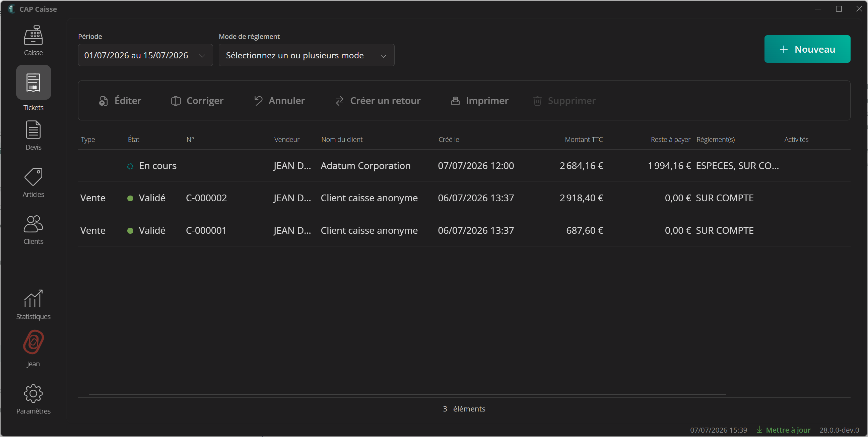This screenshot has height=437, width=868.
Task: Sort by the Créé le column header
Action: pos(449,140)
